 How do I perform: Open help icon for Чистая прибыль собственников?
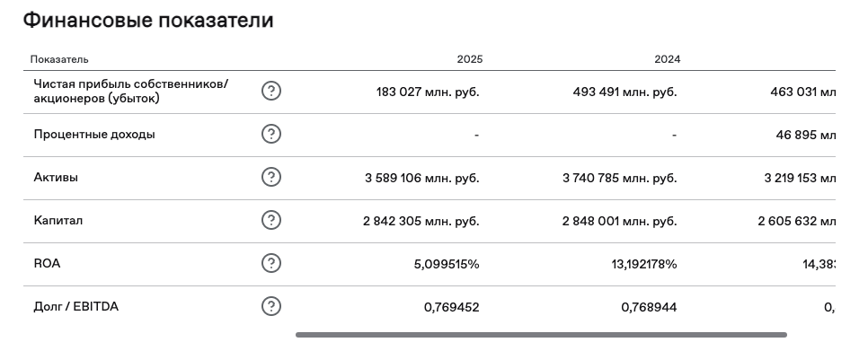coord(270,91)
